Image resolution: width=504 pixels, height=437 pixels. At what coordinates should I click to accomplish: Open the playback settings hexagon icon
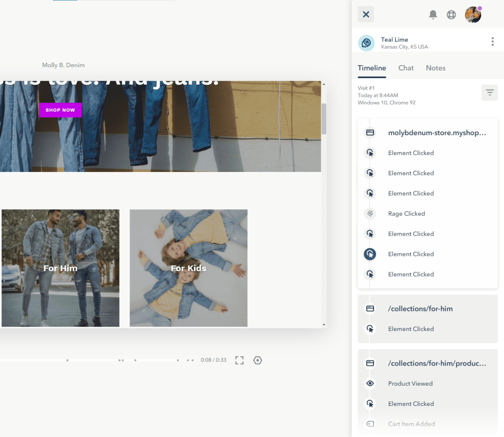[x=258, y=360]
